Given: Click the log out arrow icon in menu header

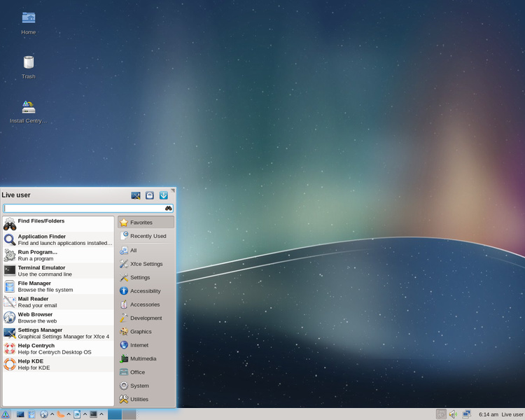Looking at the screenshot, I should [x=163, y=195].
